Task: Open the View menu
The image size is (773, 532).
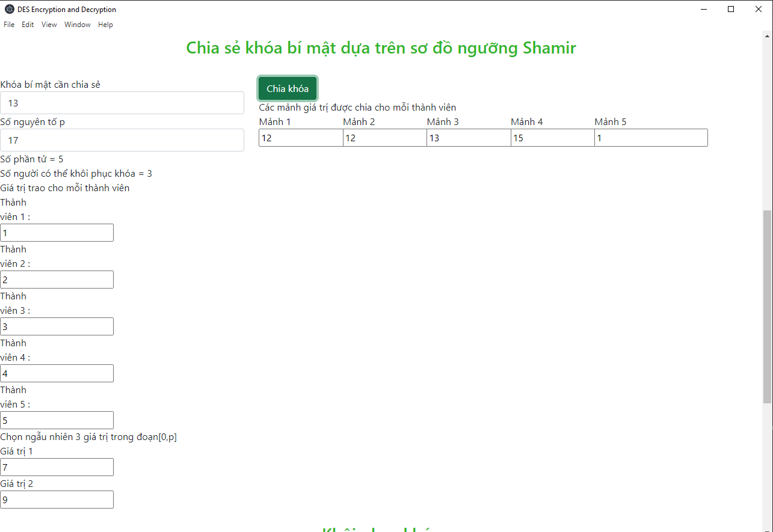Action: coord(49,25)
